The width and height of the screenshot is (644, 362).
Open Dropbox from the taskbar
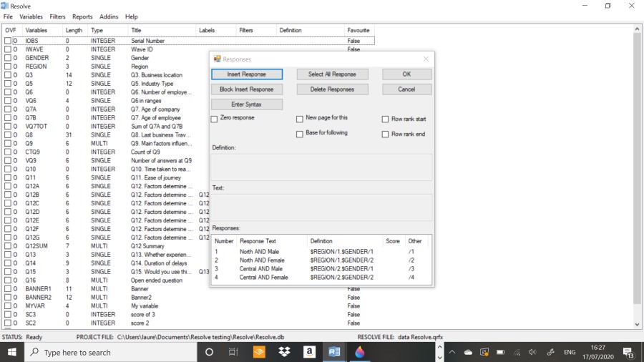point(284,352)
